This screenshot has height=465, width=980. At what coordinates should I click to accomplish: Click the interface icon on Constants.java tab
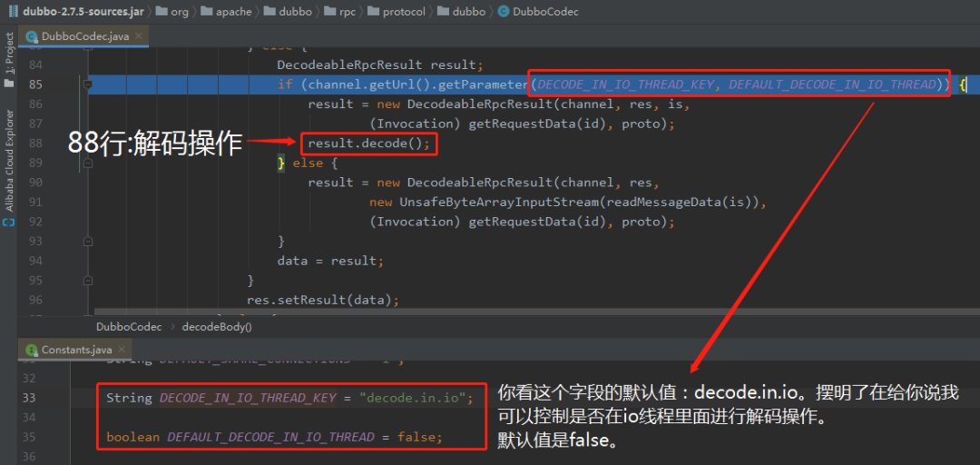[x=30, y=350]
